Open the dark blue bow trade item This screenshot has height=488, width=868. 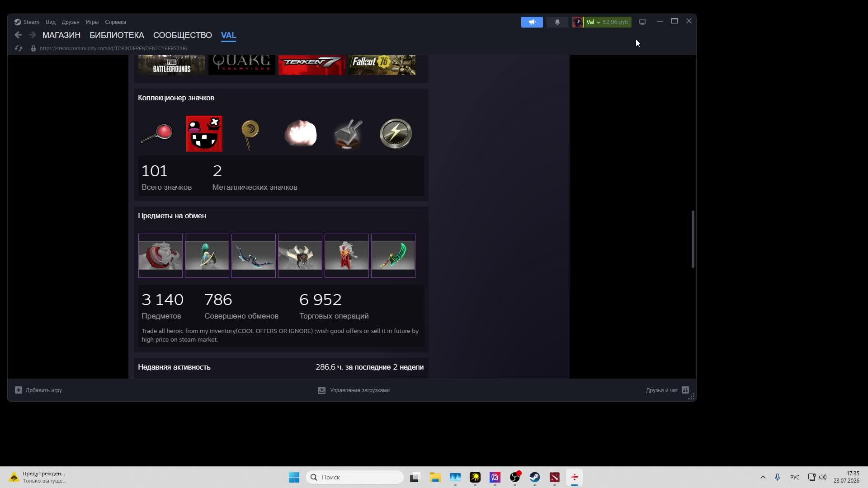(x=254, y=256)
